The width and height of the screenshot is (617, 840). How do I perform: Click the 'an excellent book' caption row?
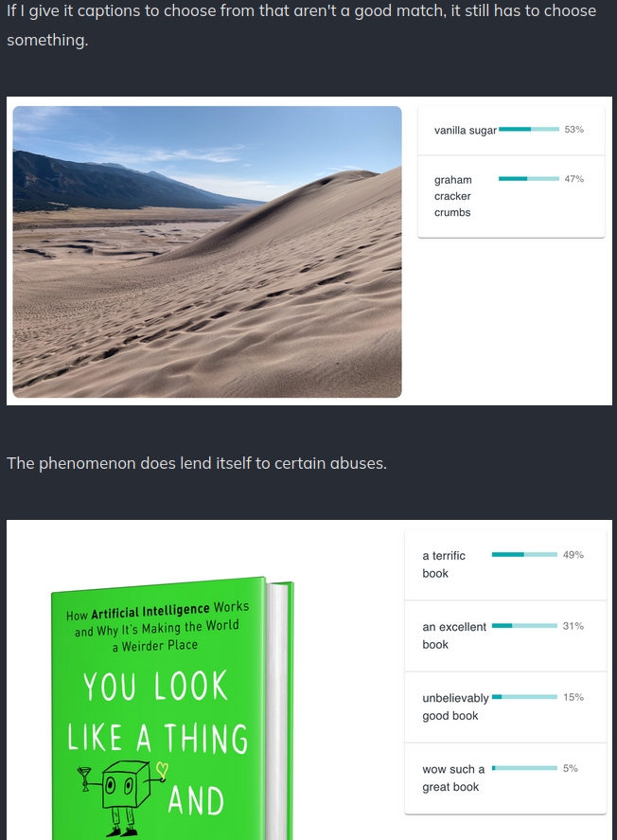point(505,635)
